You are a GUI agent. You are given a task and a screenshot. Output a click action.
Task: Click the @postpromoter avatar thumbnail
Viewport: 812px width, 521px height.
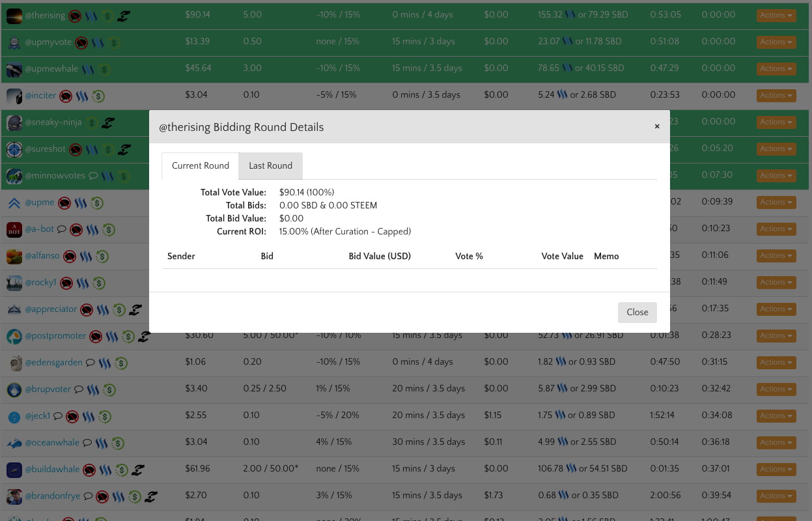tap(14, 336)
